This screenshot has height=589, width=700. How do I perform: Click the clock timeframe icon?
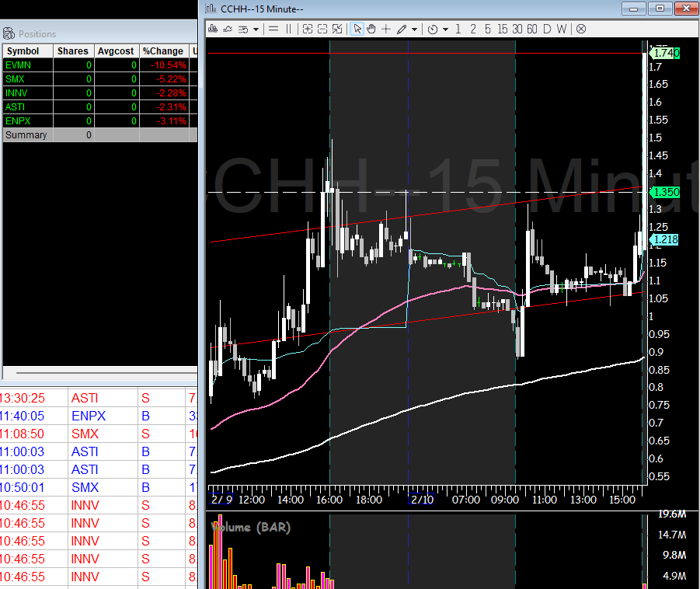click(433, 29)
